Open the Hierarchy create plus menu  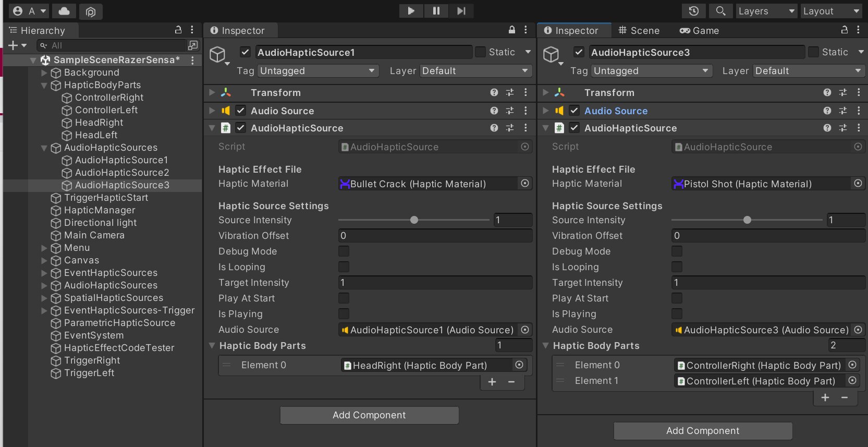17,45
